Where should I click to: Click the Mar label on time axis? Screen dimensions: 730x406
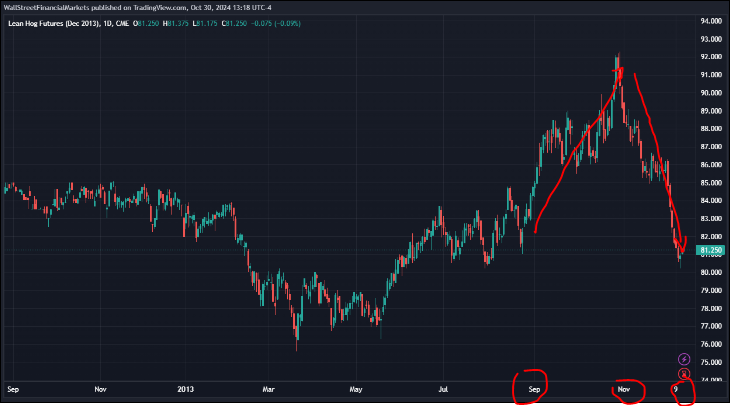[x=266, y=388]
